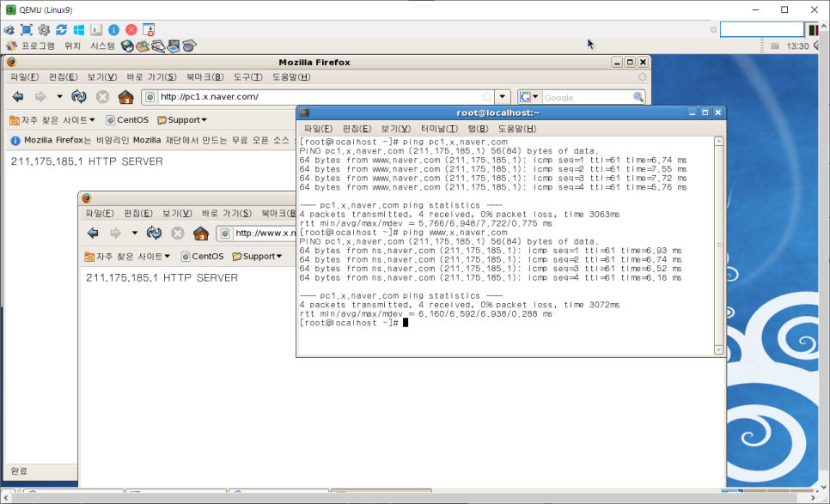Expand Support folder in second Firefox window

tap(257, 257)
